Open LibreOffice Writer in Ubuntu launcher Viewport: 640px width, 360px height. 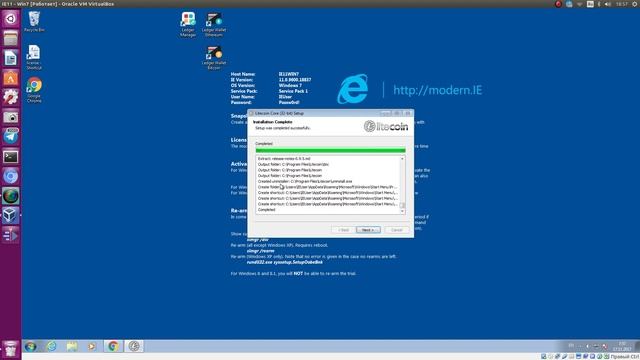(11, 58)
